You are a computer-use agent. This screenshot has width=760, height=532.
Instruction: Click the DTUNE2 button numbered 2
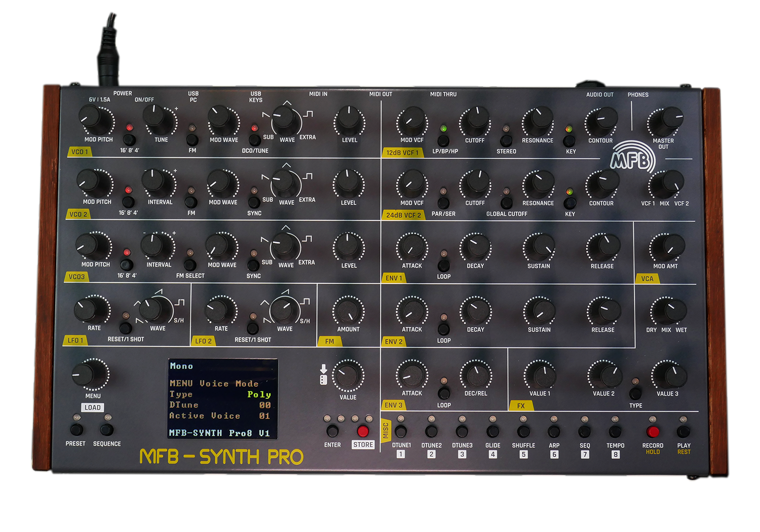pyautogui.click(x=431, y=432)
